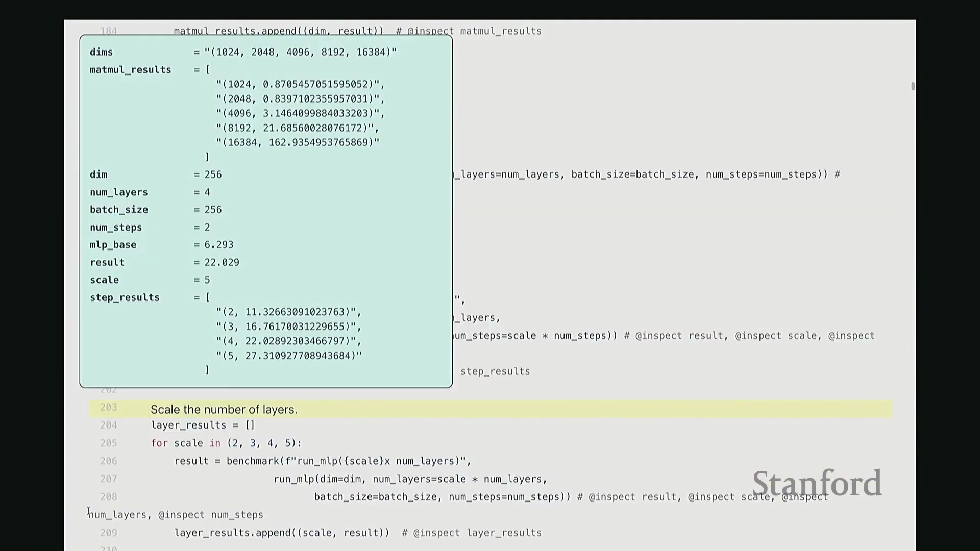Click the 'dims' variable in inspect panel
This screenshot has width=980, height=551.
pyautogui.click(x=101, y=52)
